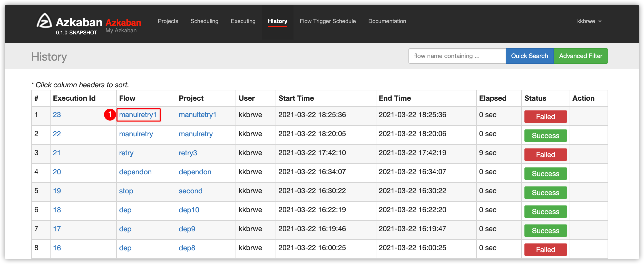Select the History tab
Image resolution: width=644 pixels, height=264 pixels.
pyautogui.click(x=278, y=21)
